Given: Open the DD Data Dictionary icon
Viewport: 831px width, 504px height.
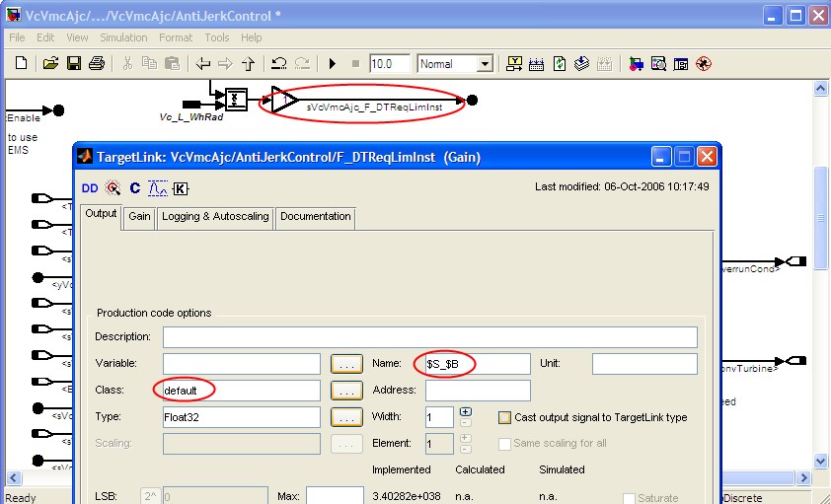Looking at the screenshot, I should pos(90,187).
